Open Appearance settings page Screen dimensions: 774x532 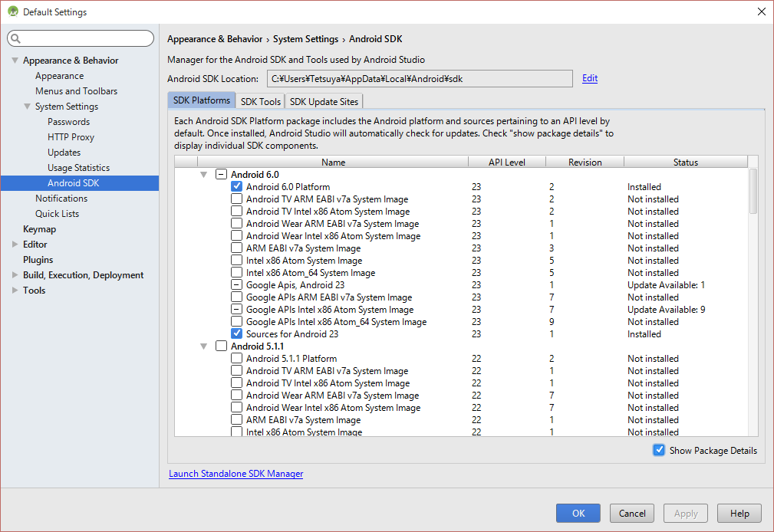[59, 75]
